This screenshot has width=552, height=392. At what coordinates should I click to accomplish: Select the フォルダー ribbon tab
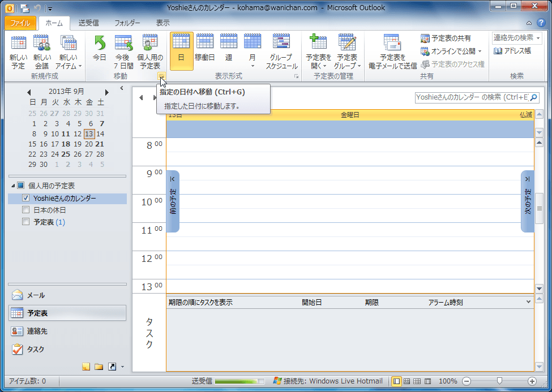[x=127, y=23]
